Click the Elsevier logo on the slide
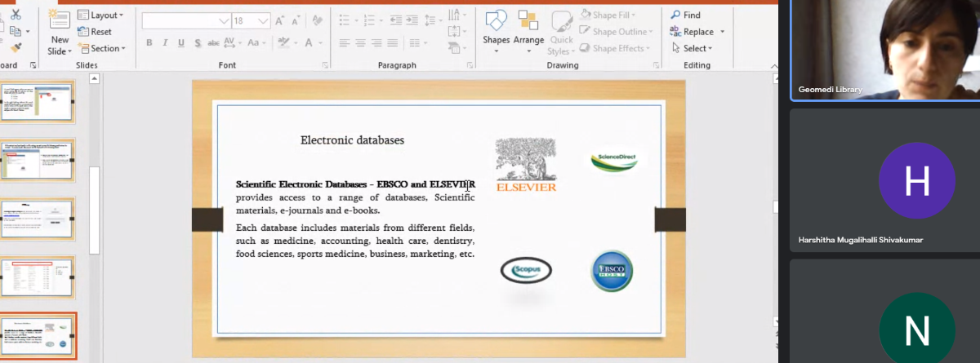This screenshot has width=980, height=363. (x=526, y=166)
